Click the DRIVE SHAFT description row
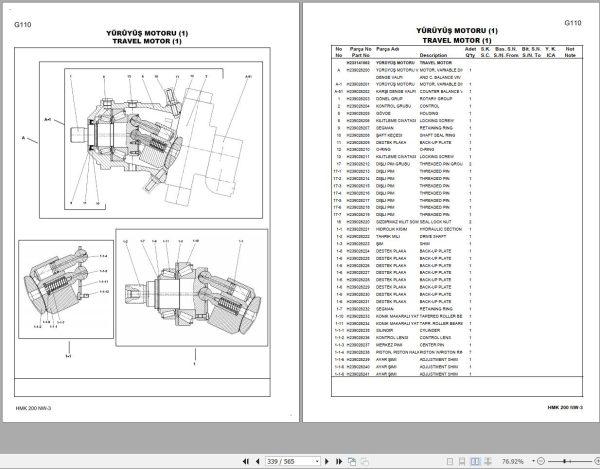 433,236
